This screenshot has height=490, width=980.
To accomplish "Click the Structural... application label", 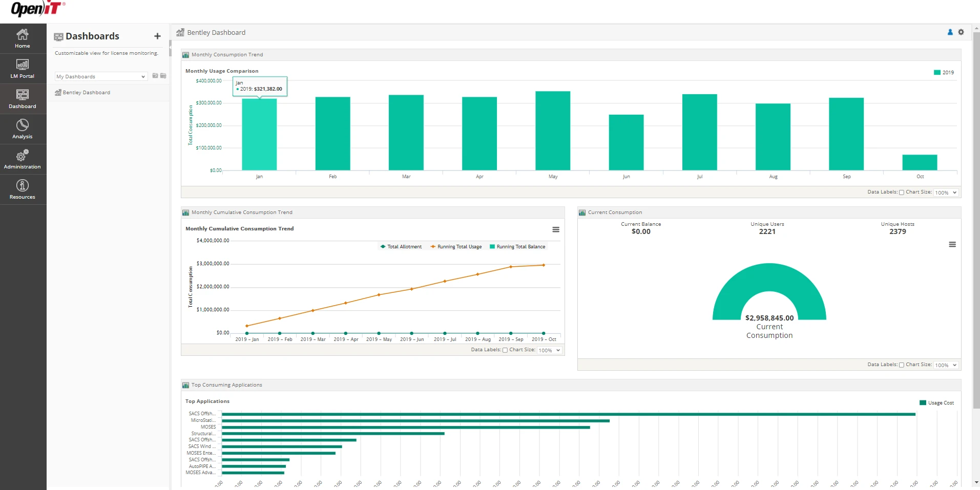I will pos(204,434).
